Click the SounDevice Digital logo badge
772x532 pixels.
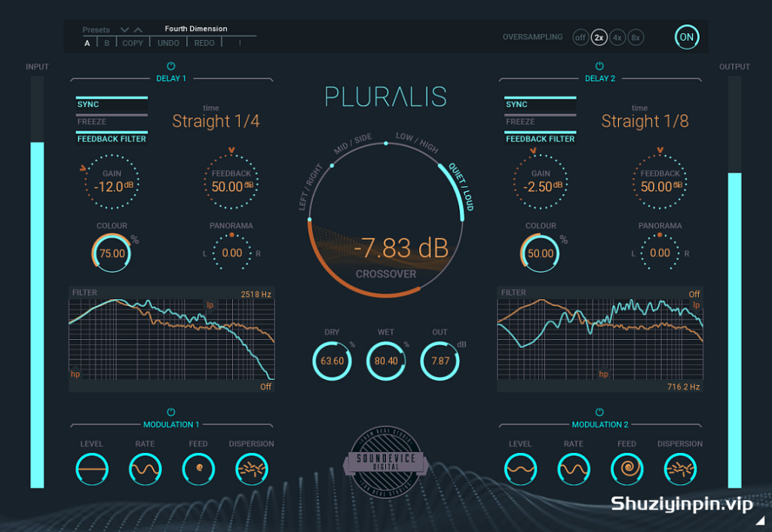[385, 462]
